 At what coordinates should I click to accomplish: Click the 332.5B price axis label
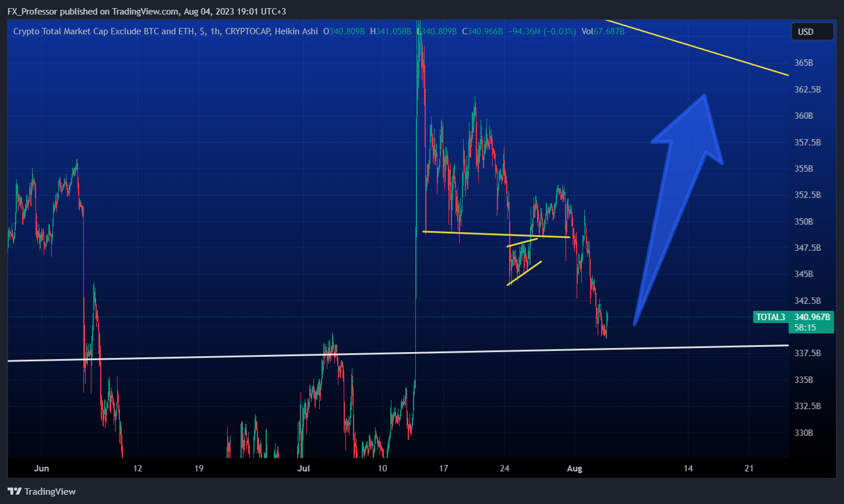808,406
